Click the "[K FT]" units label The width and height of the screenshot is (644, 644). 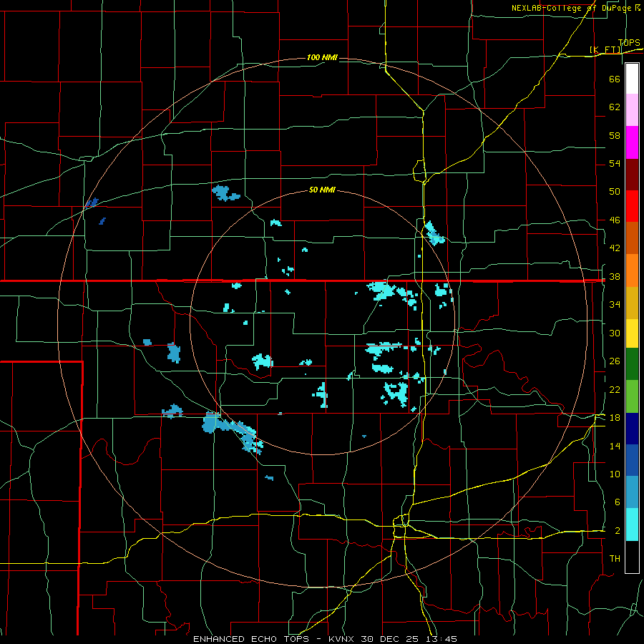click(x=605, y=50)
